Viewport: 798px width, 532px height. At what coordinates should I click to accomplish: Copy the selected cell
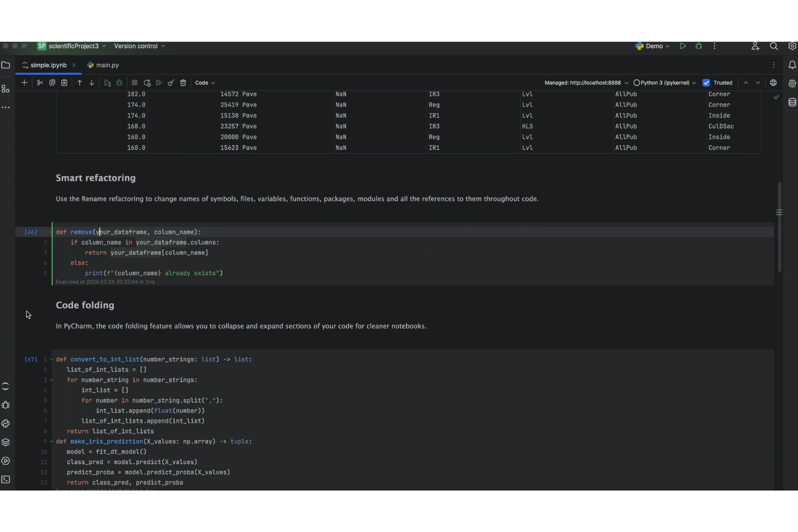pyautogui.click(x=52, y=83)
